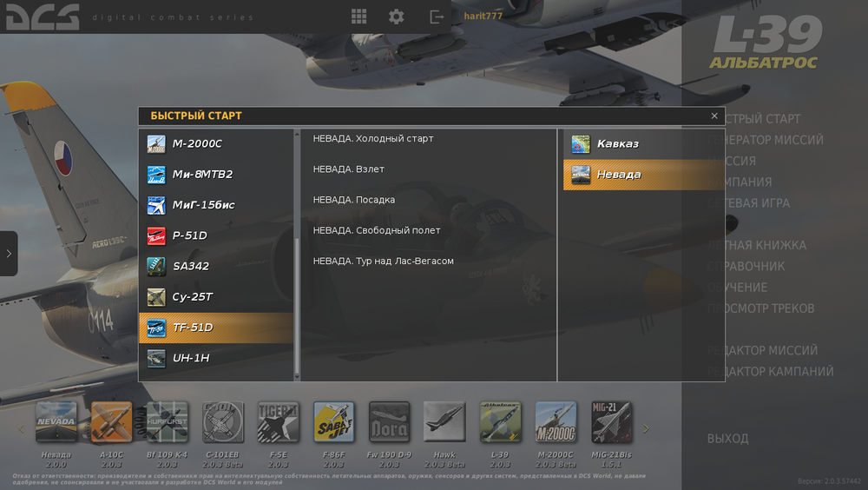Click the logout icon next to username
The width and height of the screenshot is (868, 490).
pyautogui.click(x=437, y=17)
